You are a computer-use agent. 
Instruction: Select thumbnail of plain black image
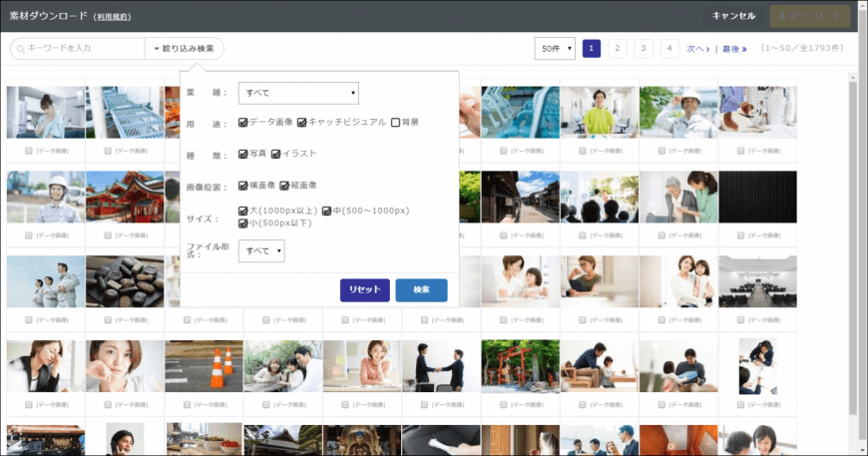[758, 197]
